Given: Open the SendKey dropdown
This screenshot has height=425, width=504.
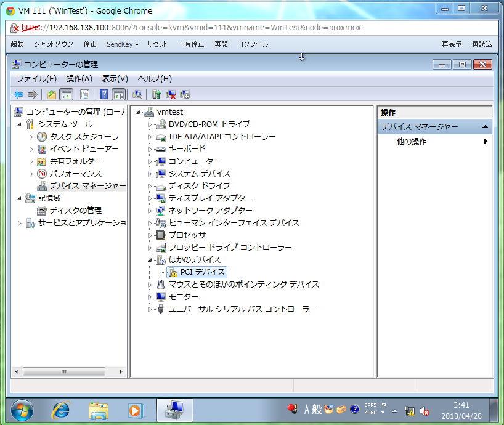Looking at the screenshot, I should [122, 44].
